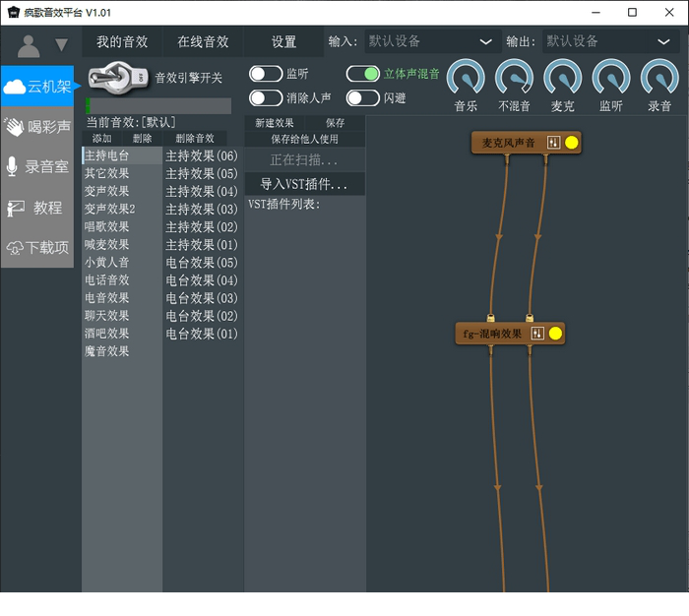Select the 小黄人音 category
Image resolution: width=689 pixels, height=616 pixels.
point(122,263)
